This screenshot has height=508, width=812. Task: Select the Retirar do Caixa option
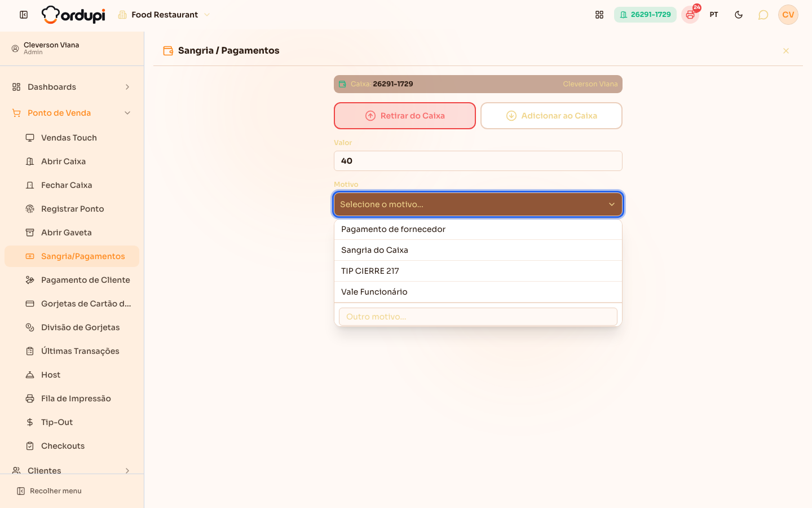click(x=405, y=116)
